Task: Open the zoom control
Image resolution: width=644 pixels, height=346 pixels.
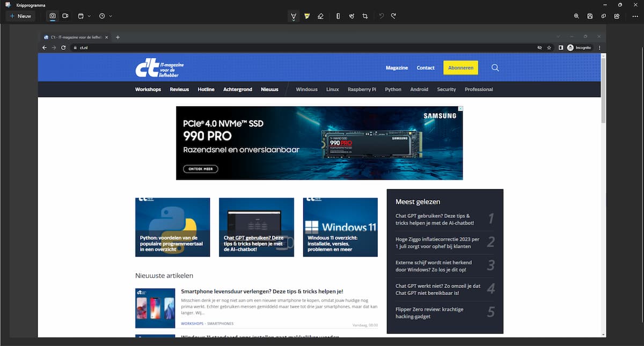Action: (576, 16)
